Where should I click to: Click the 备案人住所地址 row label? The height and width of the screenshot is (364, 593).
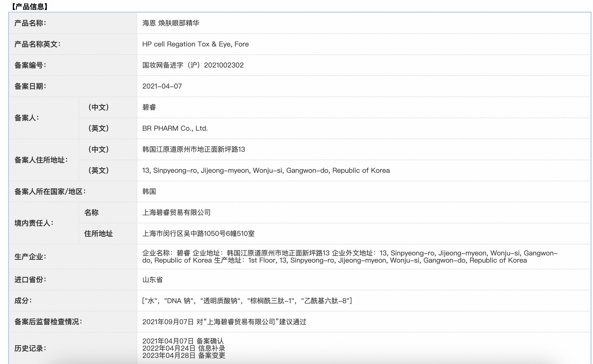click(41, 160)
